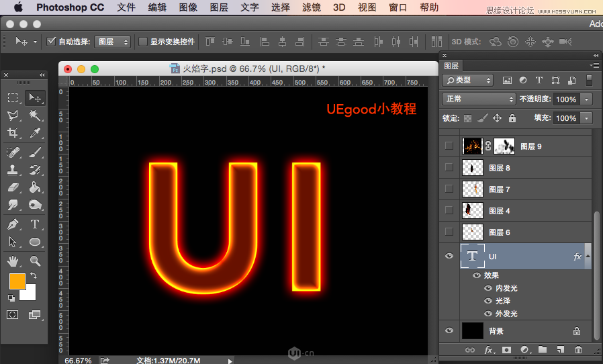The image size is (603, 364).
Task: Select the Ellipse shape tool
Action: click(x=35, y=242)
